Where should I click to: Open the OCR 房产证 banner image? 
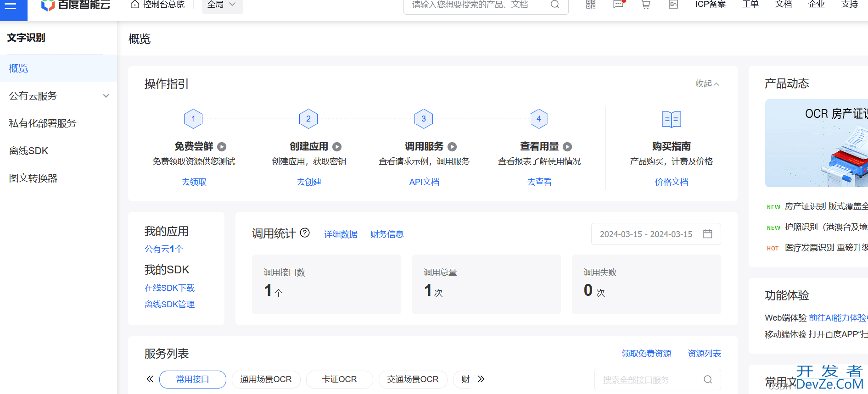817,143
